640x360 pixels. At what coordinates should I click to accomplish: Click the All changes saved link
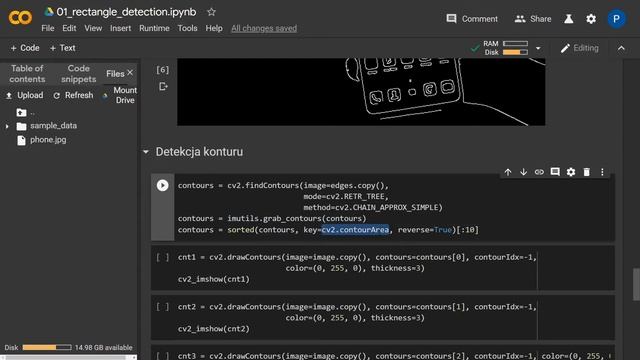pos(264,28)
